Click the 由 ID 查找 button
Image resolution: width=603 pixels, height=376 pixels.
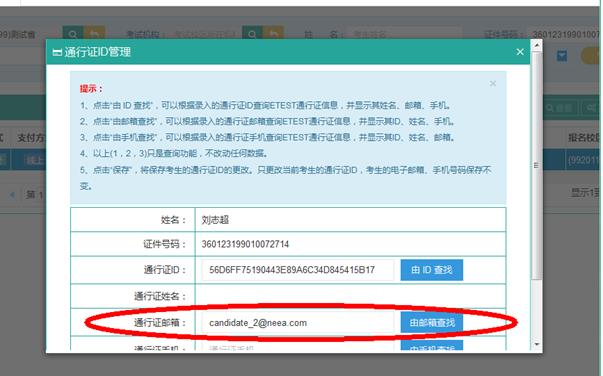point(431,270)
